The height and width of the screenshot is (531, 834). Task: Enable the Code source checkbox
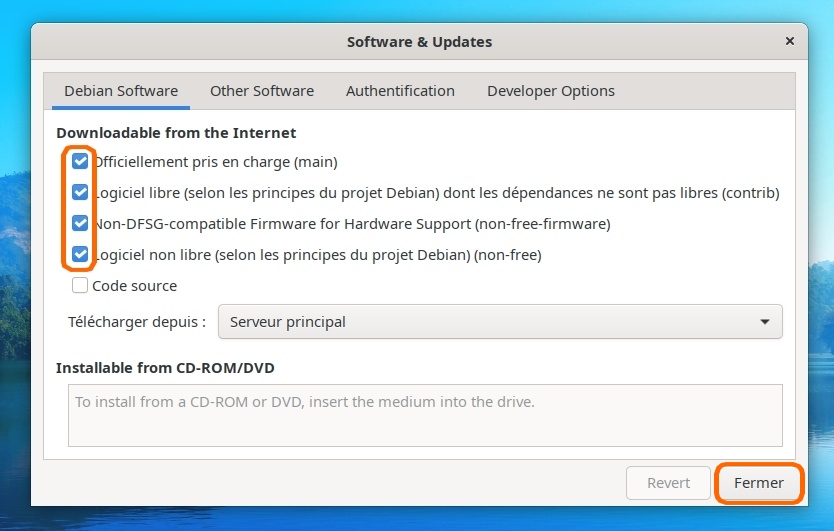point(80,286)
